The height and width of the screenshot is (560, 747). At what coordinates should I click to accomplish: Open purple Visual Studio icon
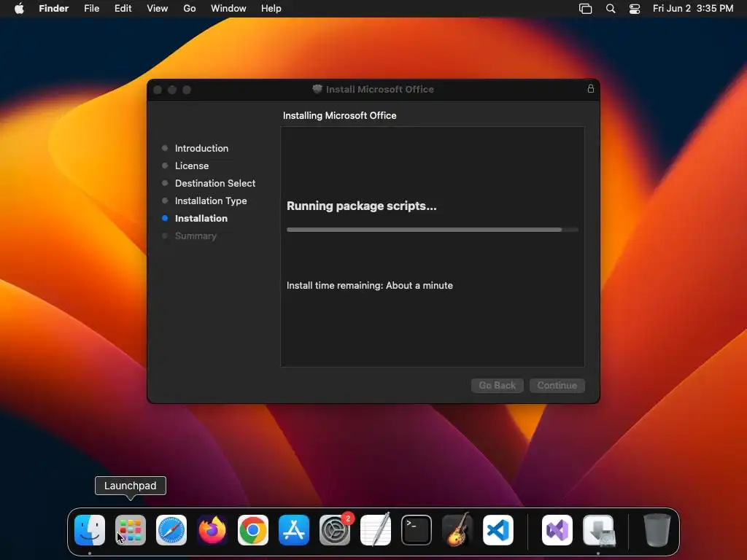pyautogui.click(x=557, y=529)
